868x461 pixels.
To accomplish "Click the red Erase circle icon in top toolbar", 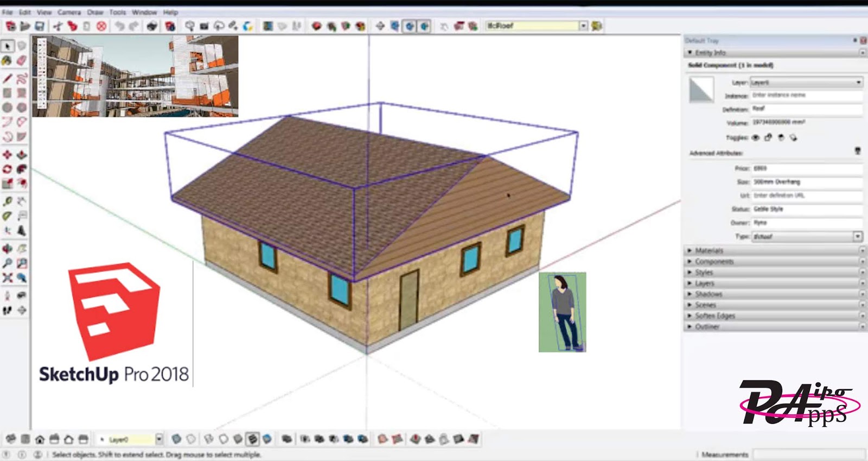I will 101,26.
